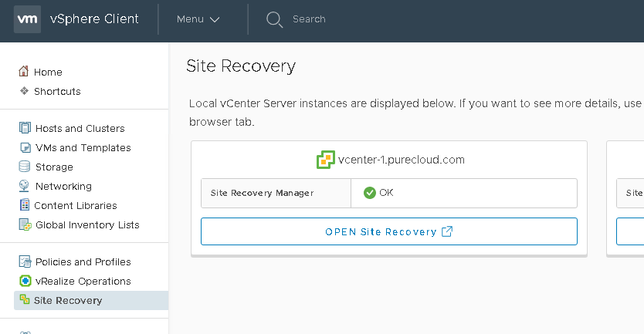Click the Shortcuts diamond icon
This screenshot has height=334, width=644.
(x=24, y=91)
